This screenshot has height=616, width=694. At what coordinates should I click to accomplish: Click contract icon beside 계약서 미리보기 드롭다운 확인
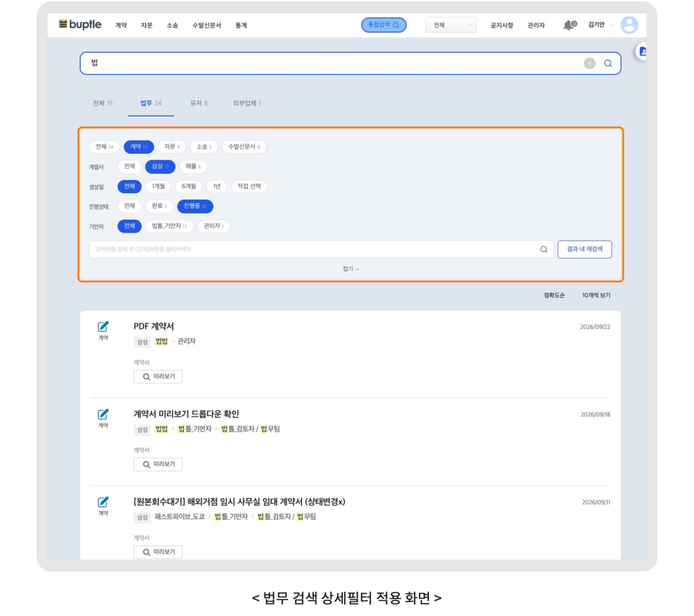pos(103,414)
